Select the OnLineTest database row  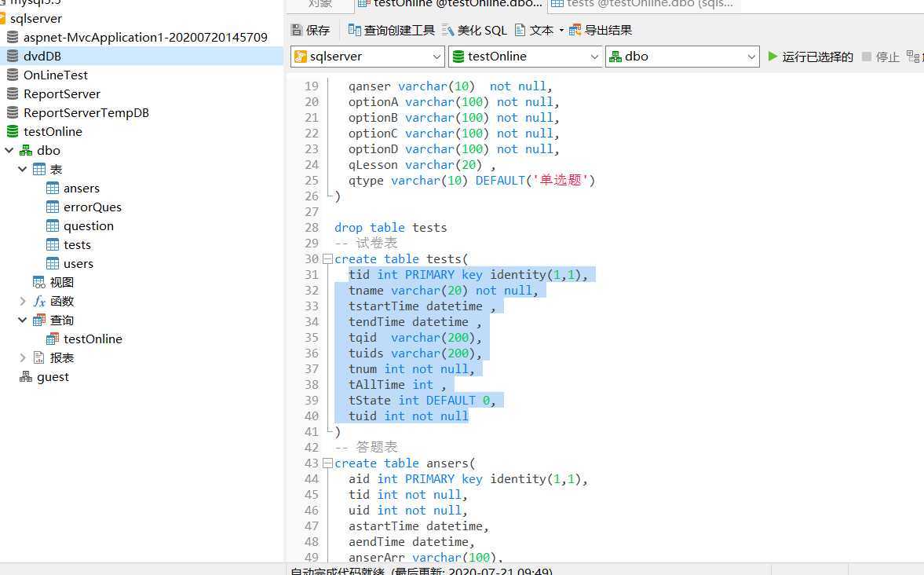141,75
